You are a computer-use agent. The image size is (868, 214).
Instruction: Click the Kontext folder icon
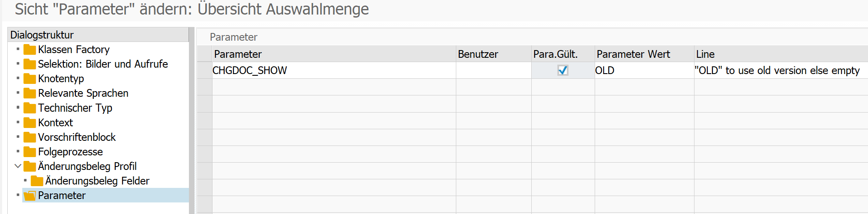coord(30,123)
